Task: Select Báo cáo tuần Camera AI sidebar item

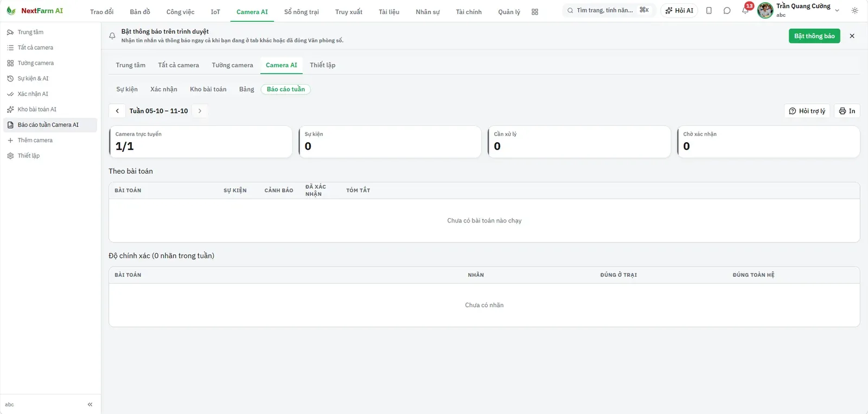Action: click(50, 125)
